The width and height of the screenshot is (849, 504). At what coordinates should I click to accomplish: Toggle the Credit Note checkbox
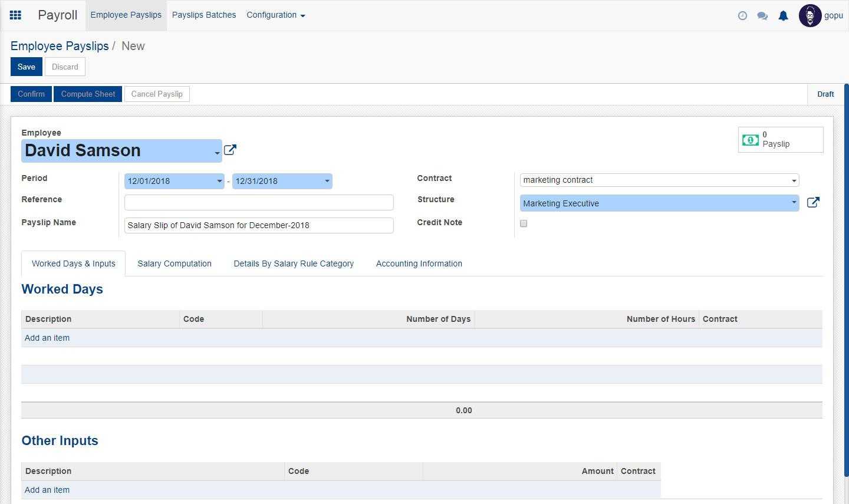coord(524,223)
